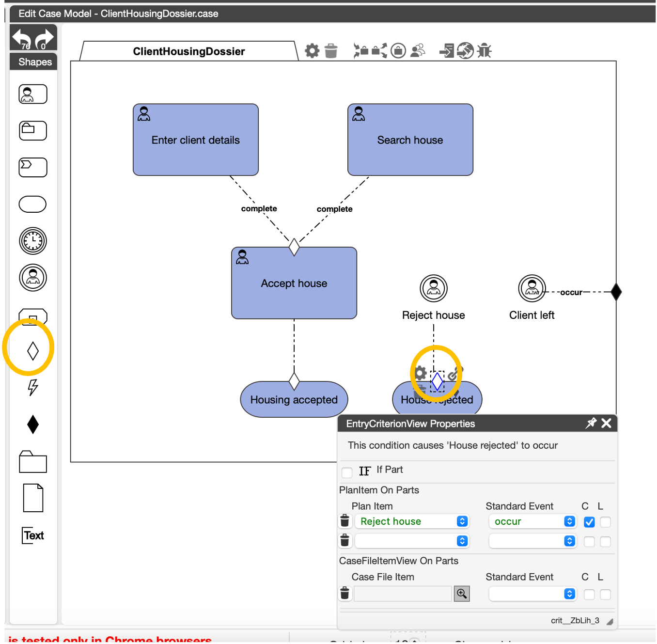Enable the If Part checkbox
657x644 pixels.
coord(347,472)
